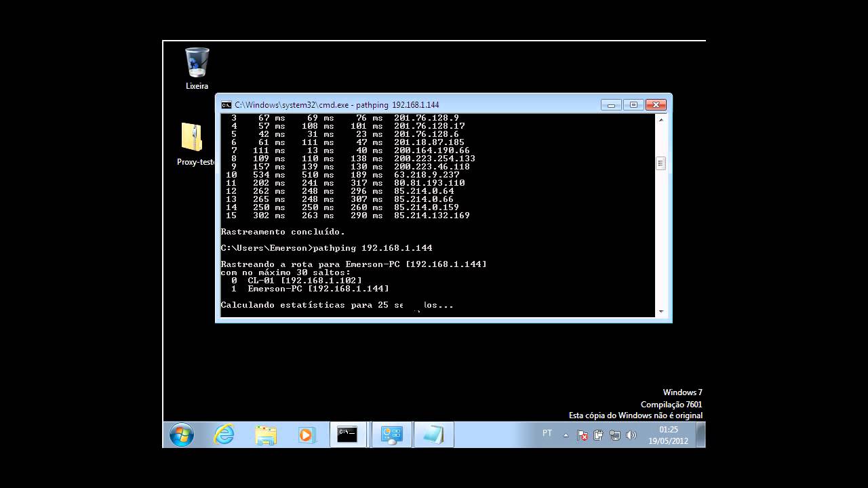The image size is (868, 488).
Task: Click the cmd window title bar icon
Action: coord(226,105)
